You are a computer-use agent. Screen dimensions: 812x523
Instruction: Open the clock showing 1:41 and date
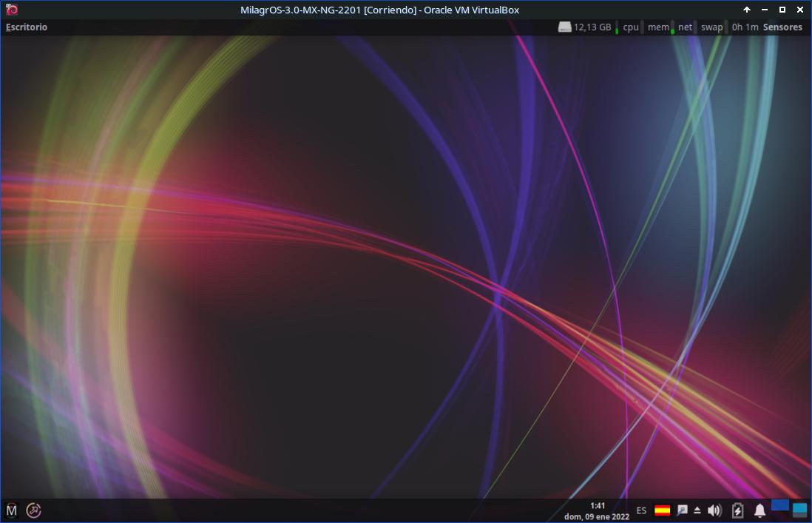pyautogui.click(x=598, y=510)
